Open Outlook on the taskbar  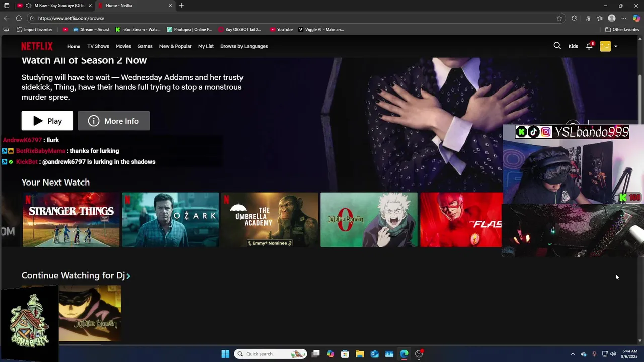(x=374, y=354)
